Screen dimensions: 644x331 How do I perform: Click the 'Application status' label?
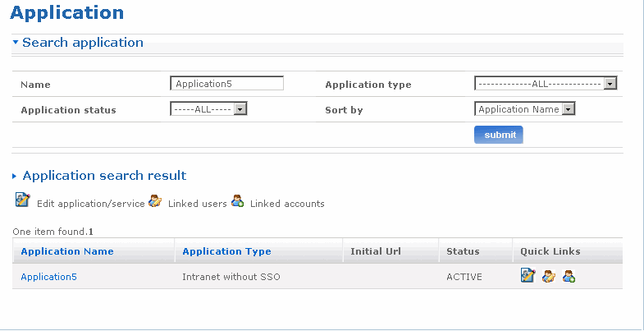pyautogui.click(x=69, y=110)
